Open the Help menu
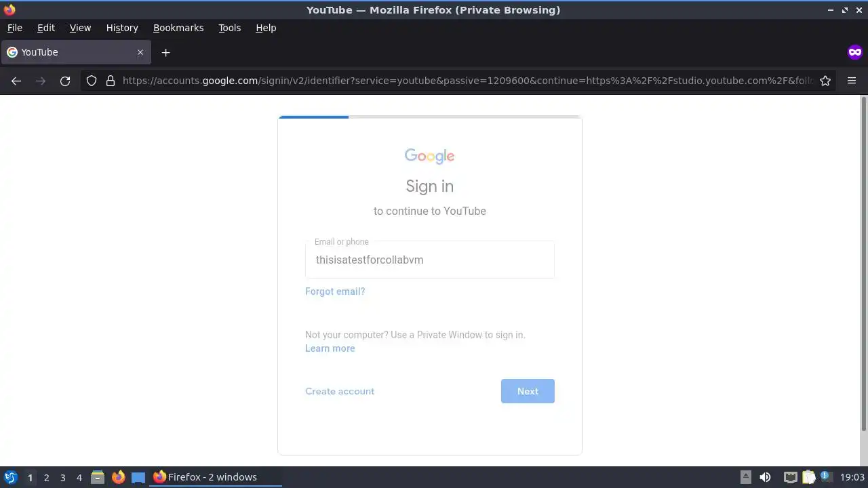 point(266,28)
